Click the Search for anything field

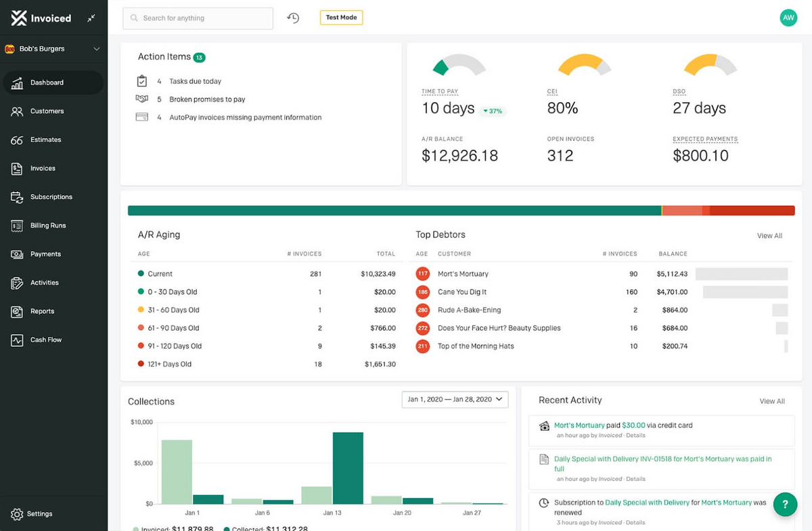198,18
